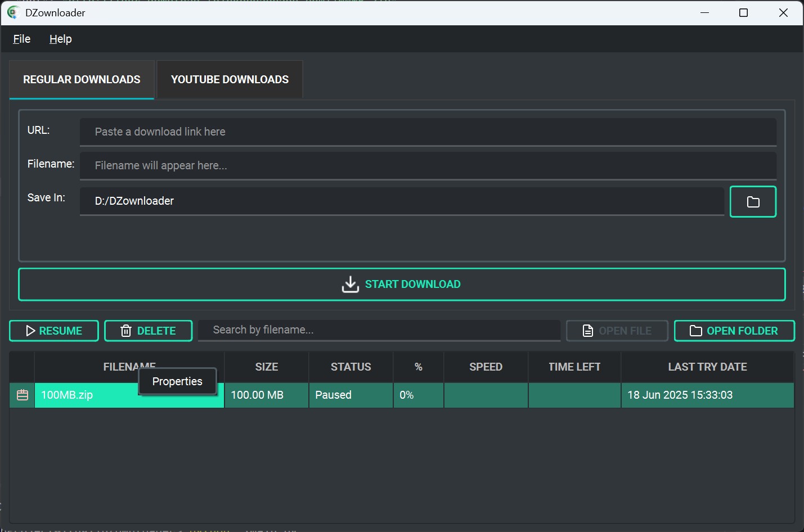Click the DZownloader app logo icon
The width and height of the screenshot is (804, 532).
click(13, 12)
